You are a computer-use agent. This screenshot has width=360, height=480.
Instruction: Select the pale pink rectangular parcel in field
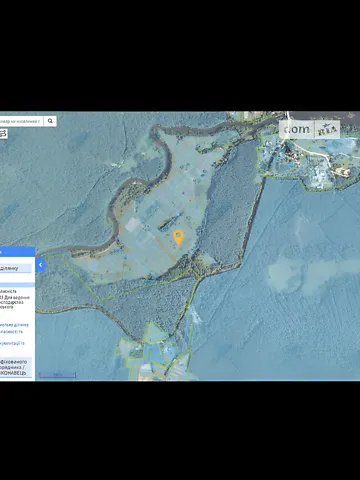[132, 224]
